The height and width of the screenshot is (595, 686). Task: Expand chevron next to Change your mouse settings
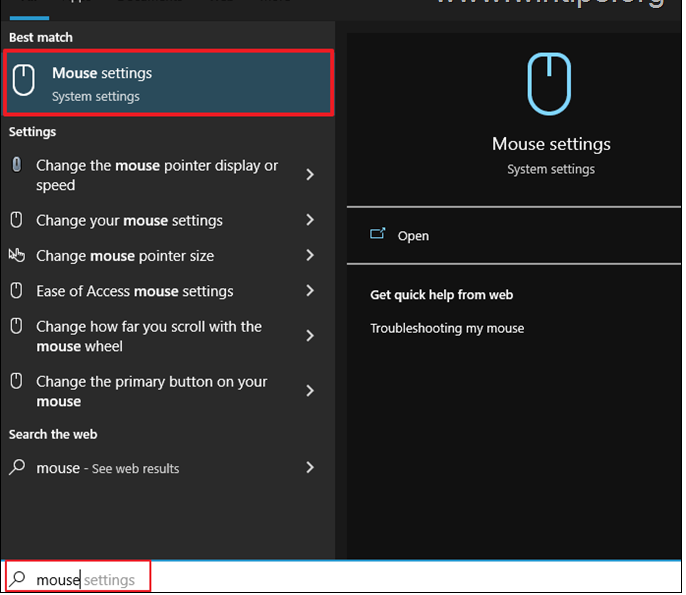[310, 220]
